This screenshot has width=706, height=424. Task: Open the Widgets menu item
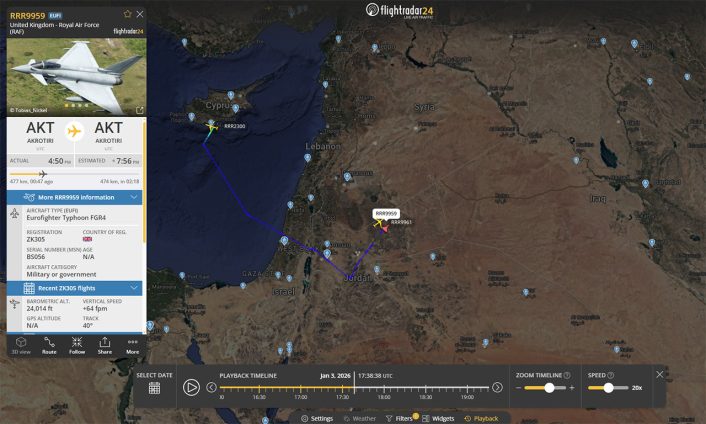pyautogui.click(x=438, y=419)
